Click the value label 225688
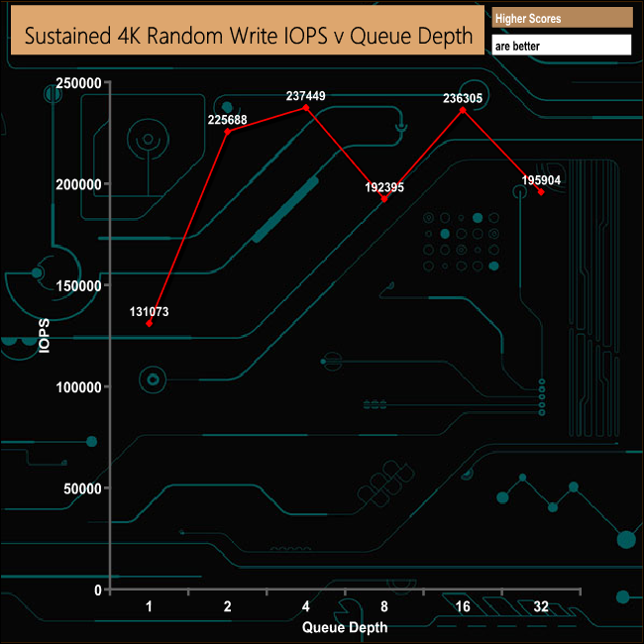 coord(228,120)
